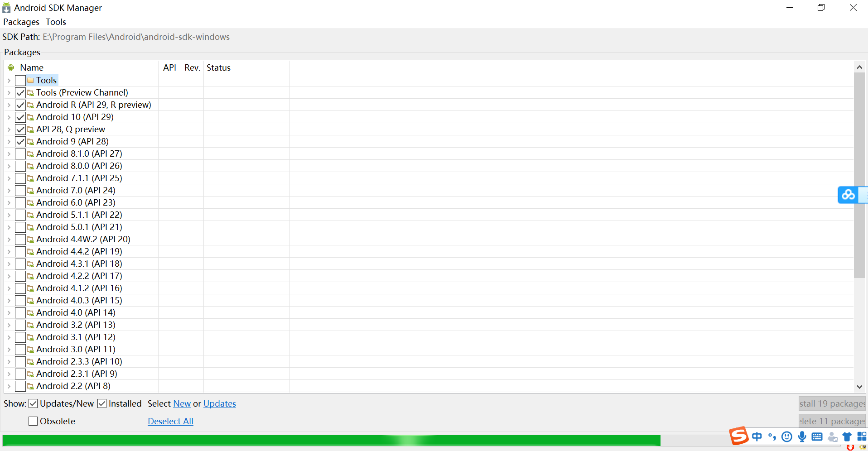868x451 pixels.
Task: Click the blue cloud widget icon at right edge
Action: click(x=849, y=195)
